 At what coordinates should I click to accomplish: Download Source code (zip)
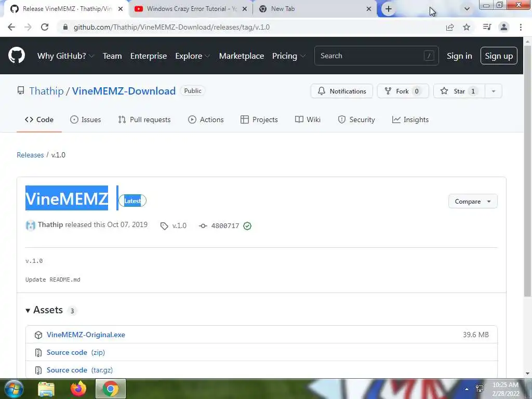[76, 353]
